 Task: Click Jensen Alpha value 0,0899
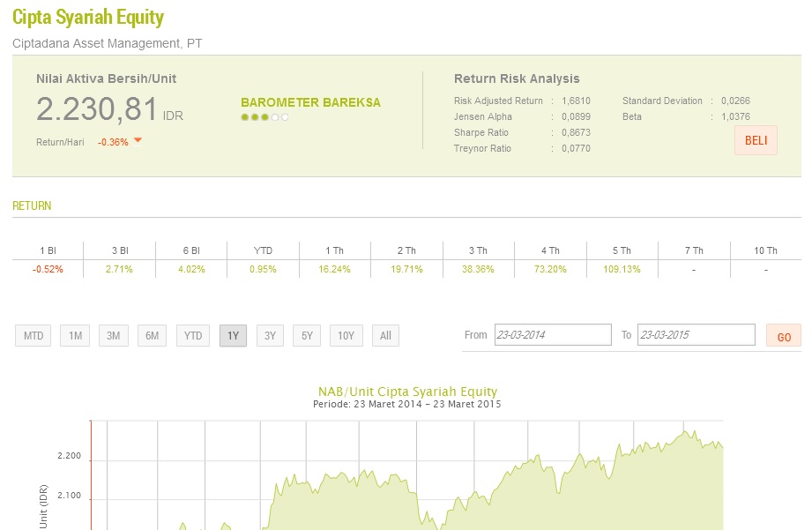pyautogui.click(x=576, y=116)
